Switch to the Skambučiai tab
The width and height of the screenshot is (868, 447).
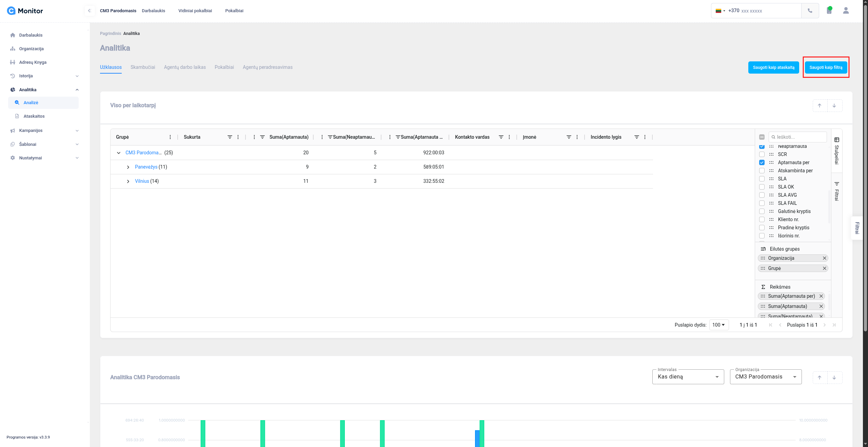[143, 67]
